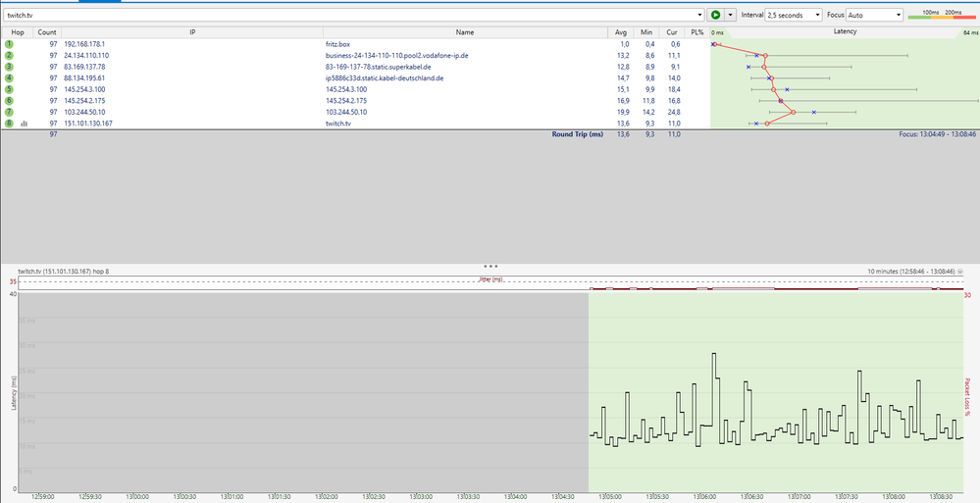Click the hop 2 green number icon
This screenshot has height=503, width=980.
click(9, 56)
